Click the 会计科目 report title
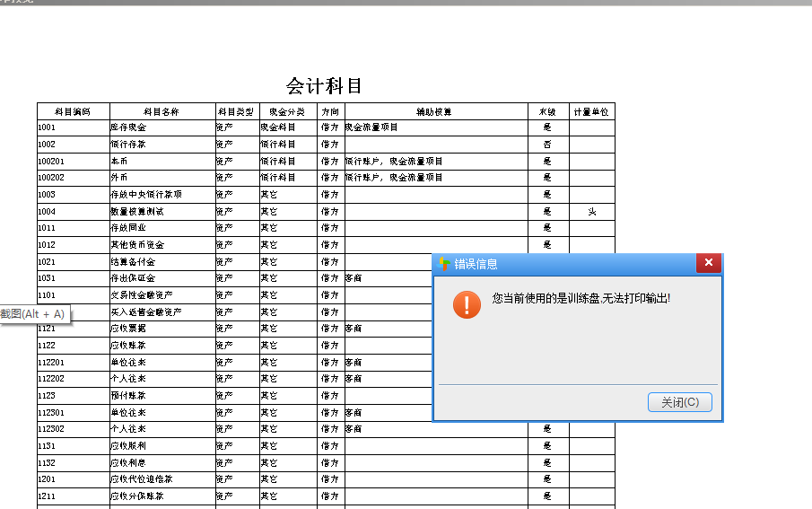This screenshot has width=812, height=509. tap(325, 86)
